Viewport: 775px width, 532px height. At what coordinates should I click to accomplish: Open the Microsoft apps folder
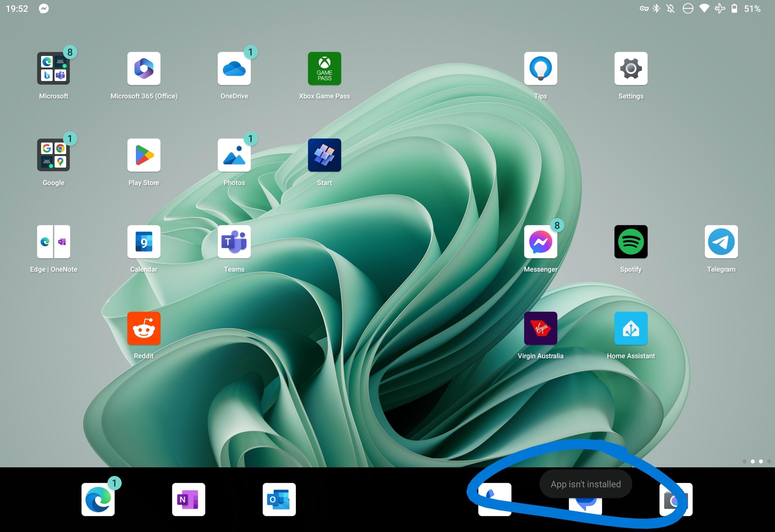coord(53,68)
